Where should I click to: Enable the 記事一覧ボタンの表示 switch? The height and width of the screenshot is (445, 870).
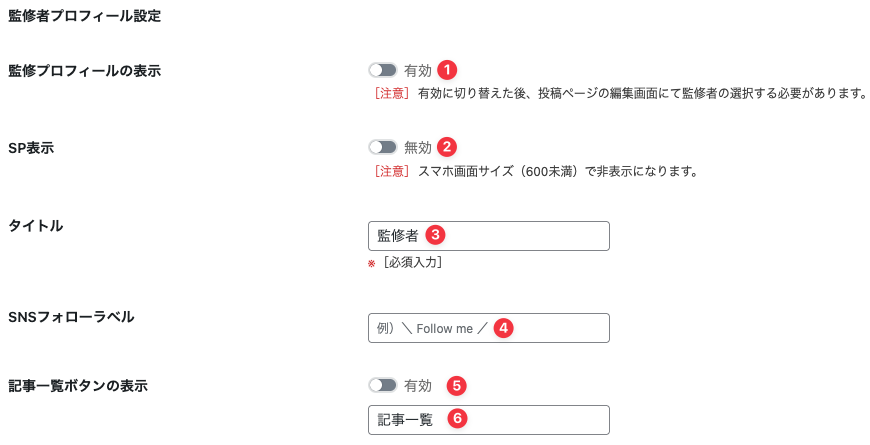coord(382,385)
